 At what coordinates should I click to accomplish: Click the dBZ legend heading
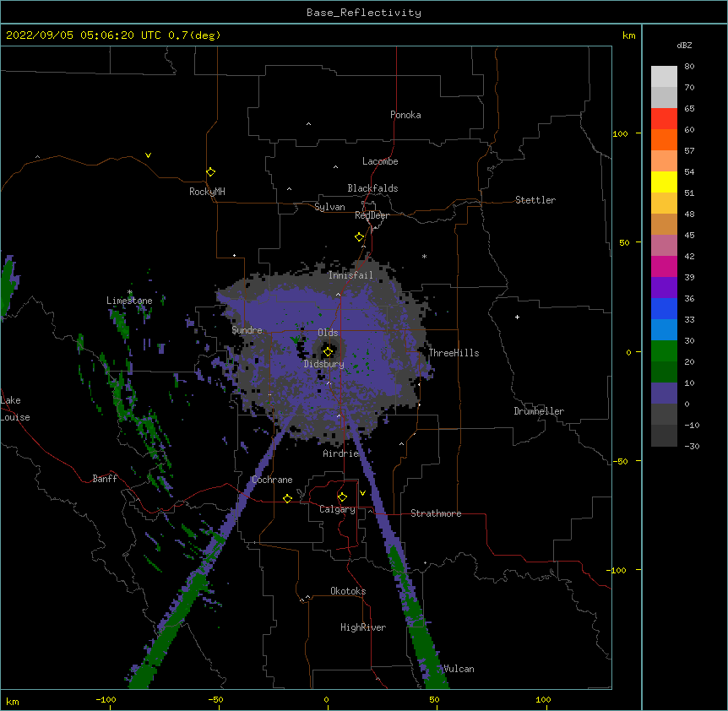click(684, 45)
